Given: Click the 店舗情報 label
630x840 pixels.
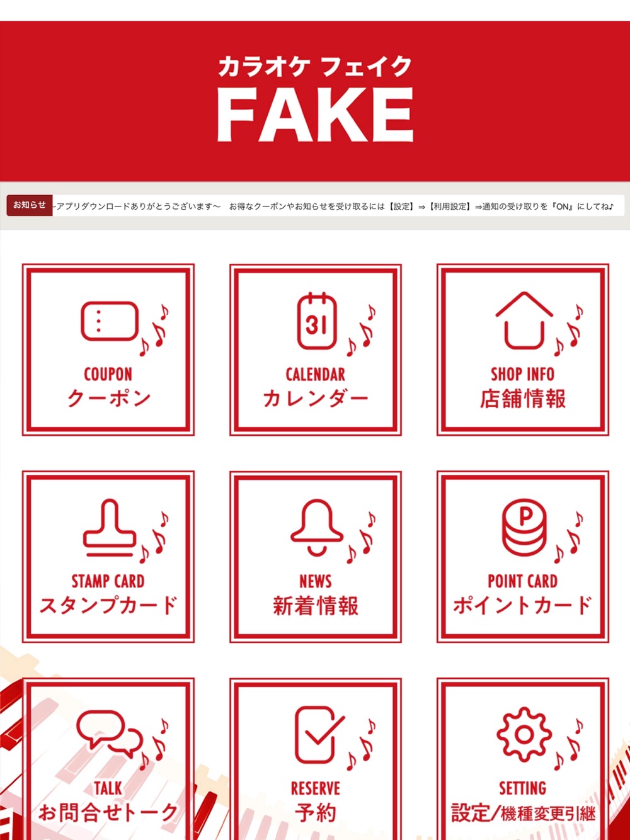Looking at the screenshot, I should [523, 399].
